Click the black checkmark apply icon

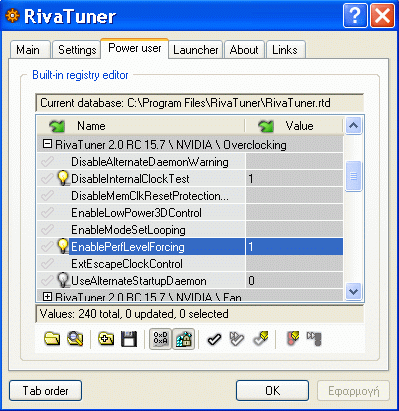[214, 339]
